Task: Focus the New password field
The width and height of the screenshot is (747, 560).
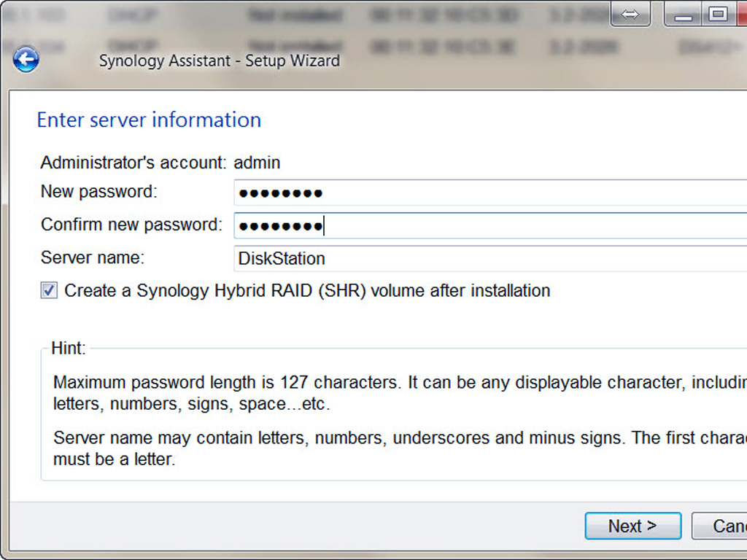Action: pos(490,192)
